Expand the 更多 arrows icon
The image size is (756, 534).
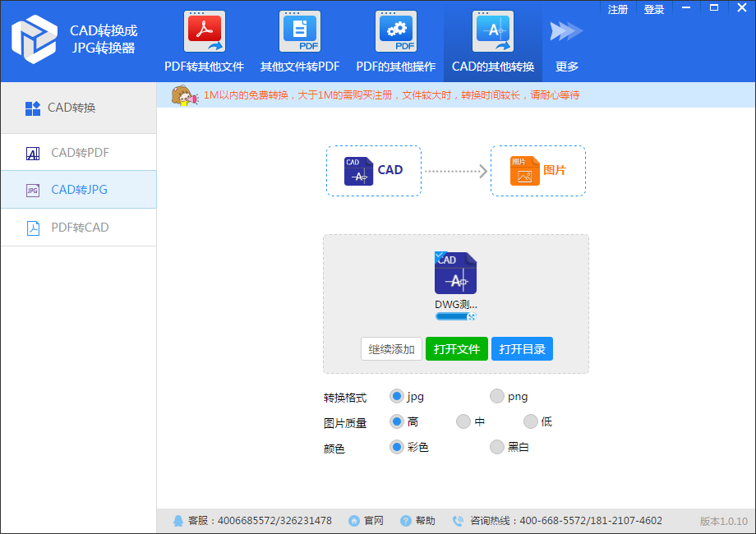point(566,32)
